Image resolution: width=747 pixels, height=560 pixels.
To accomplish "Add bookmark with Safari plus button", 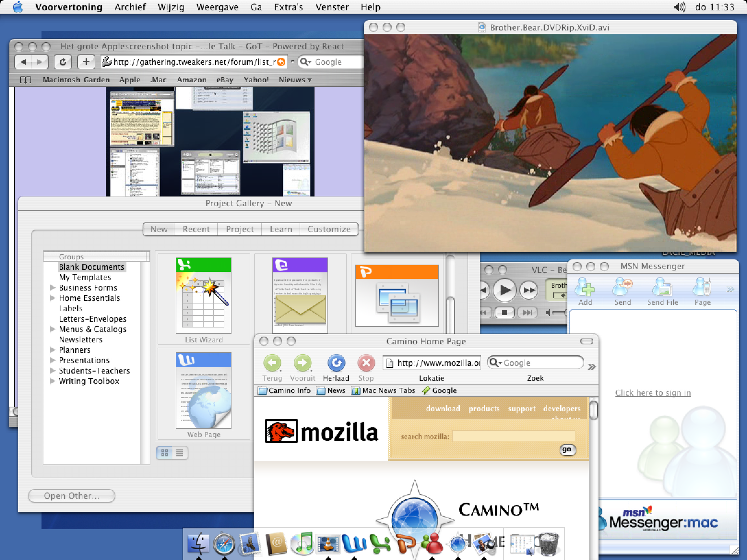I will 86,62.
